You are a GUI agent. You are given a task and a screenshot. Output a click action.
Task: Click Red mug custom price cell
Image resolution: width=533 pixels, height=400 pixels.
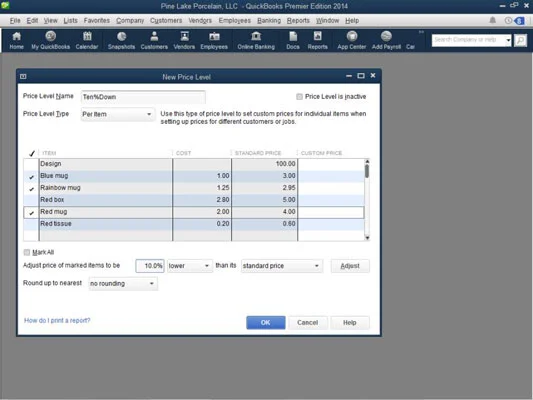point(331,212)
